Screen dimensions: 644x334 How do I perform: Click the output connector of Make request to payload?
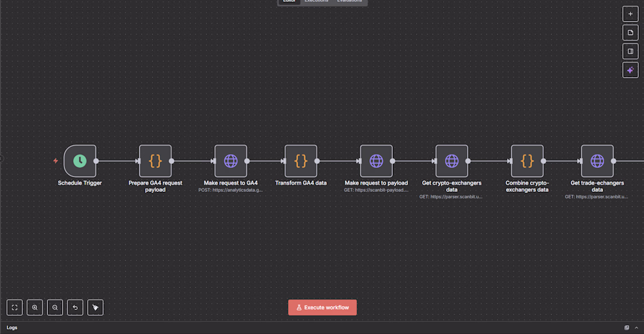393,161
